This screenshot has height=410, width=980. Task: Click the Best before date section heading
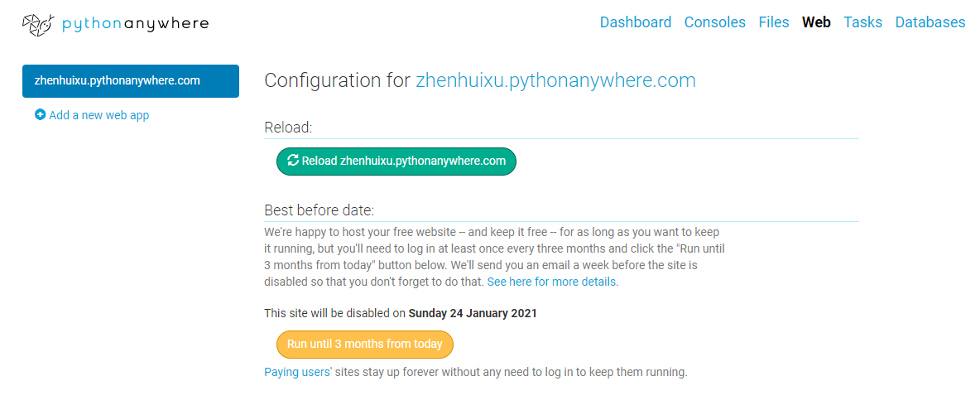tap(319, 210)
